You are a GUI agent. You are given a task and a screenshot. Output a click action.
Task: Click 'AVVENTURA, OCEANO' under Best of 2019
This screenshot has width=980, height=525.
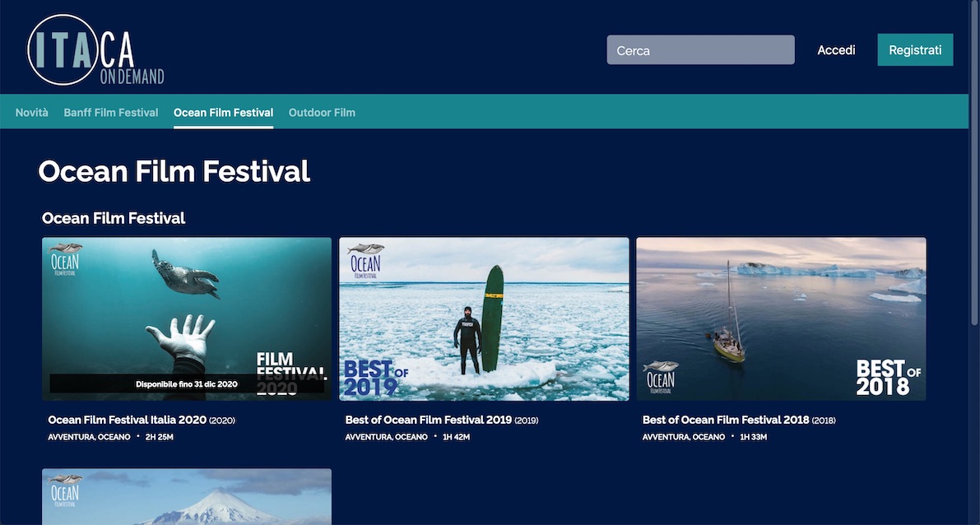387,438
